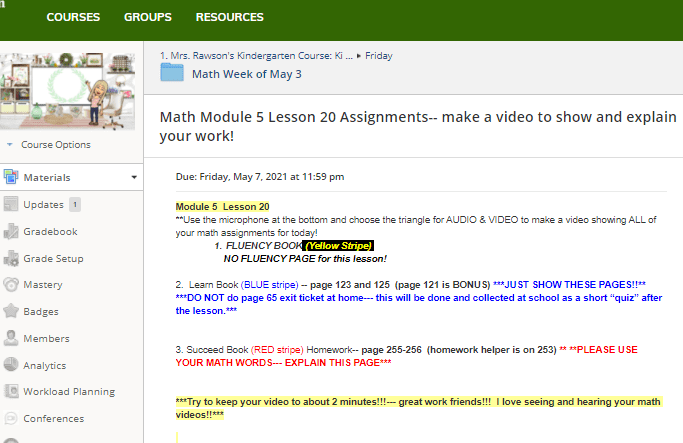The height and width of the screenshot is (443, 683).
Task: Expand the Materials dropdown arrow
Action: (134, 177)
